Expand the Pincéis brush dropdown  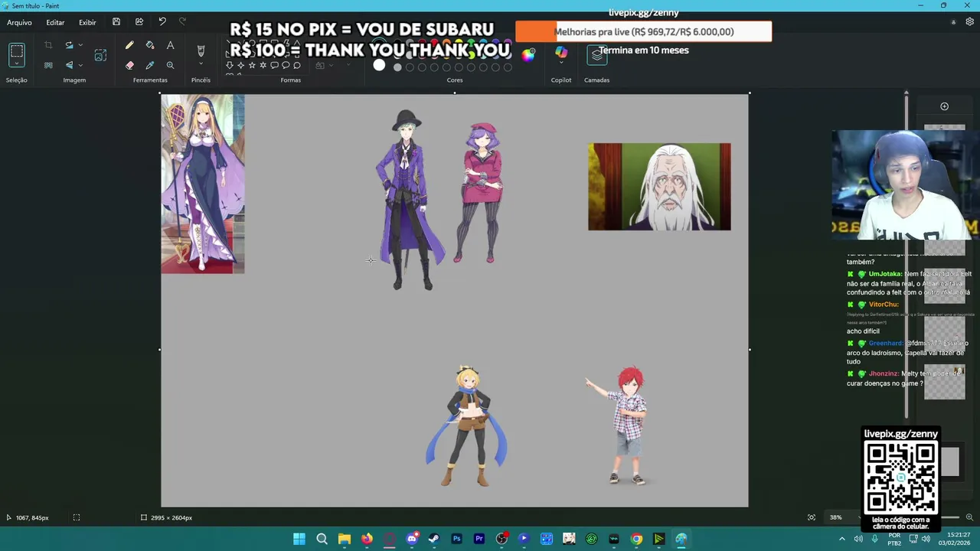pos(201,65)
